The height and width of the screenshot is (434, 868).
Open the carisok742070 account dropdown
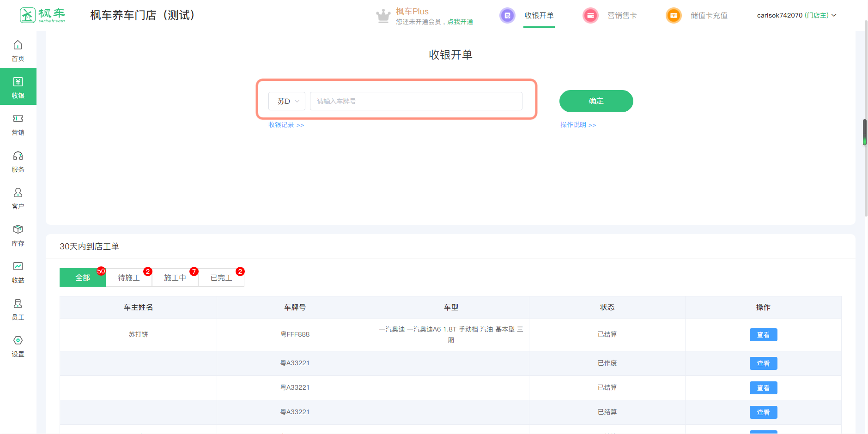point(796,15)
